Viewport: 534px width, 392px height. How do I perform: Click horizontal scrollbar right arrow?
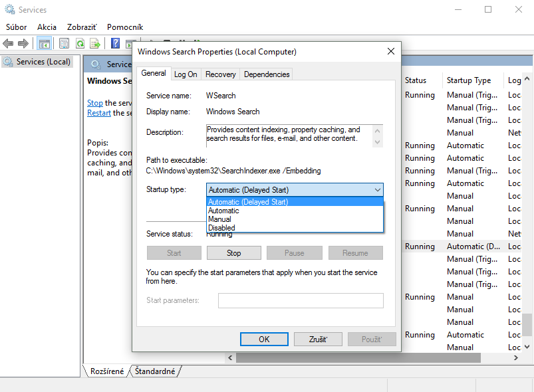point(515,357)
